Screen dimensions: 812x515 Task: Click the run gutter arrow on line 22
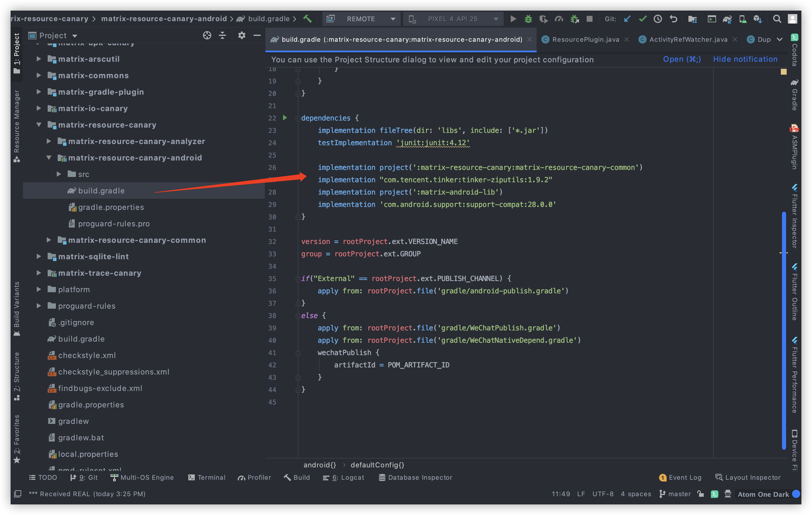click(x=285, y=118)
